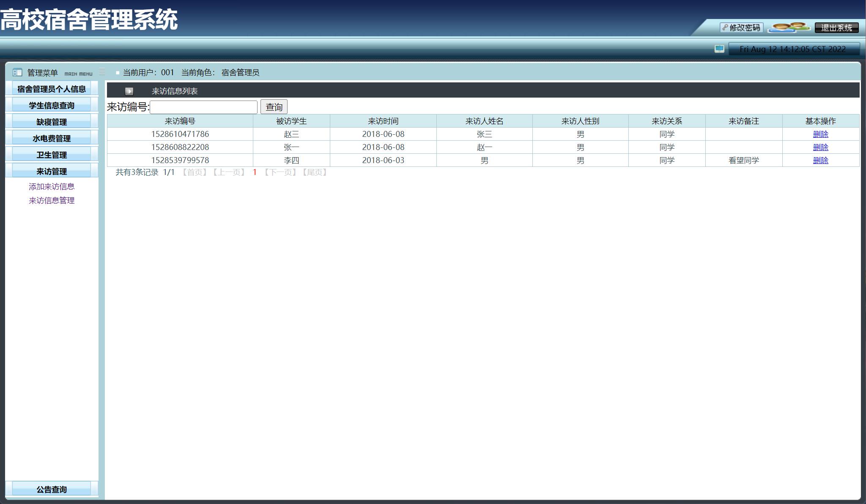Delete record with remark 看望同学

[x=820, y=161]
